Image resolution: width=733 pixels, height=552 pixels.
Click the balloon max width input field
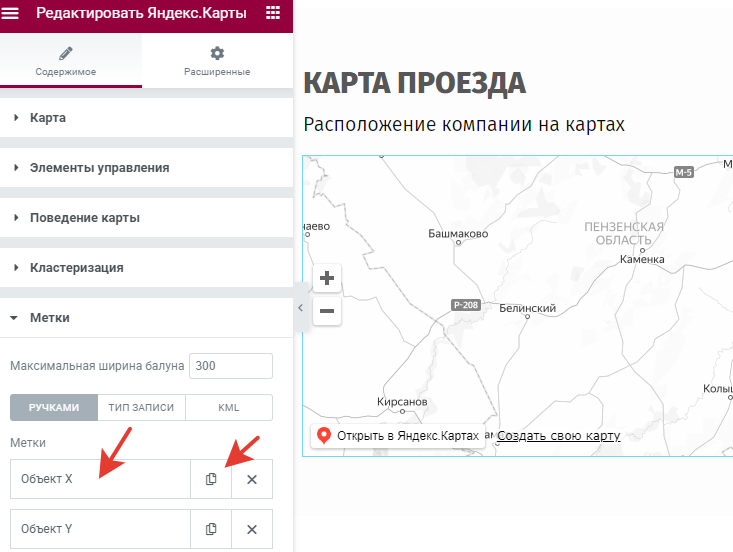click(x=230, y=366)
